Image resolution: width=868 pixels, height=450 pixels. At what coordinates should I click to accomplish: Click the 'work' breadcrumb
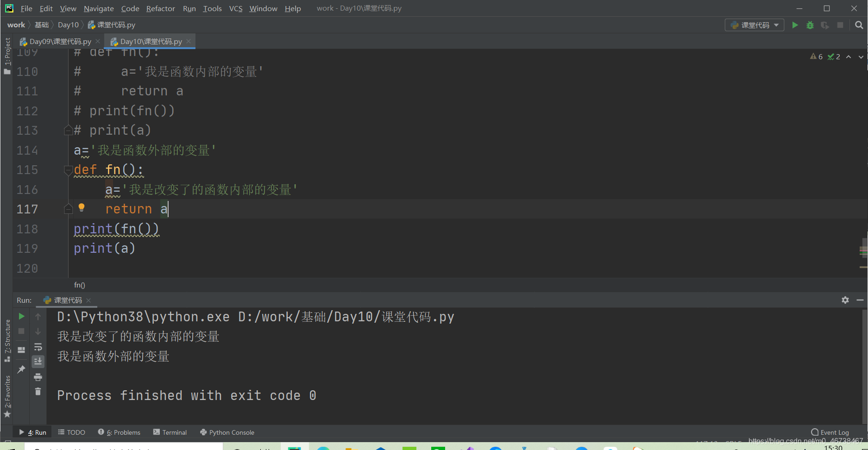coord(16,25)
